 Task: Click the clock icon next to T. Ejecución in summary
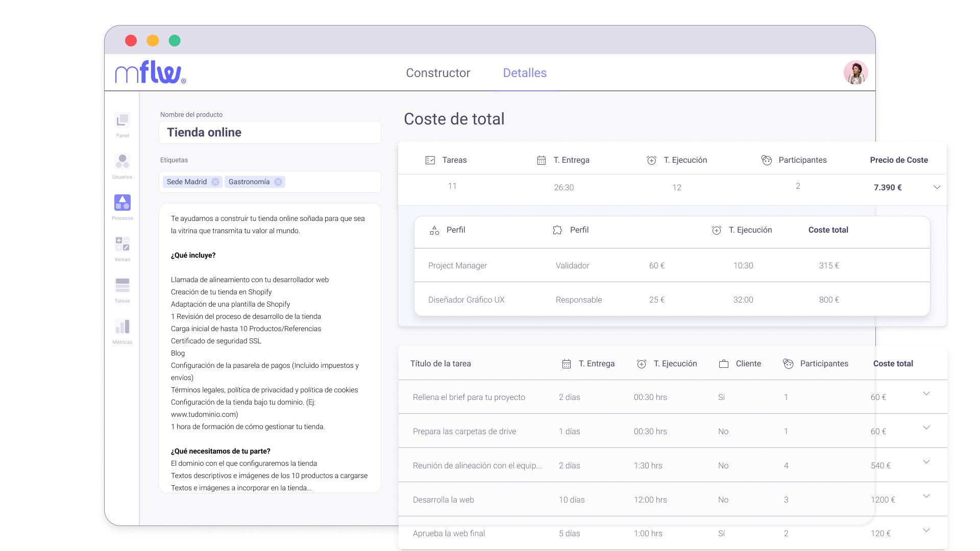[x=652, y=160]
